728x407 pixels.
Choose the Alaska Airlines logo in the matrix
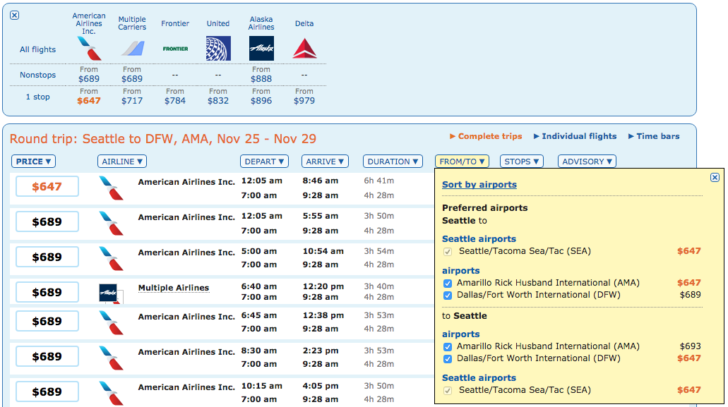point(261,49)
